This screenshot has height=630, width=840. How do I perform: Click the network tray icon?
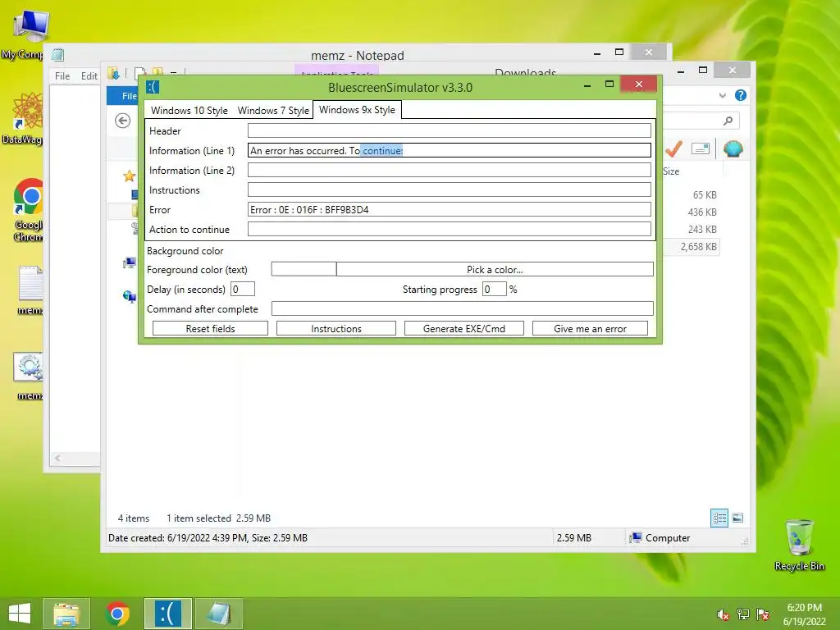pyautogui.click(x=743, y=614)
